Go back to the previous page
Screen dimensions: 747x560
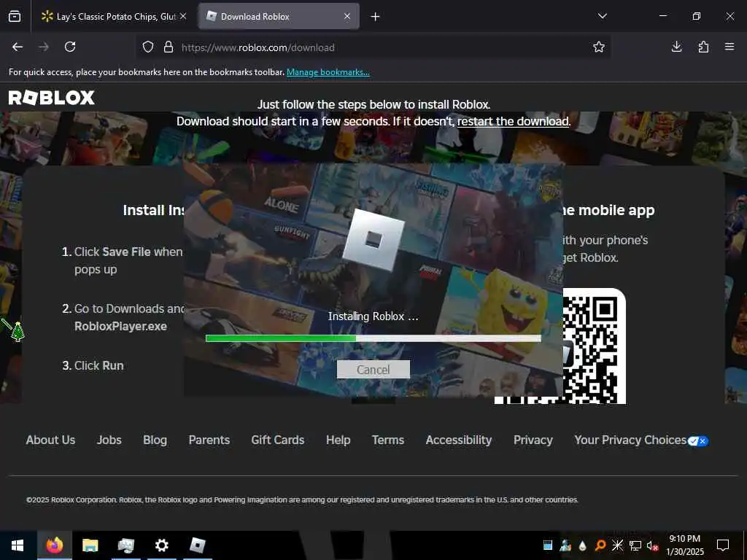click(18, 47)
